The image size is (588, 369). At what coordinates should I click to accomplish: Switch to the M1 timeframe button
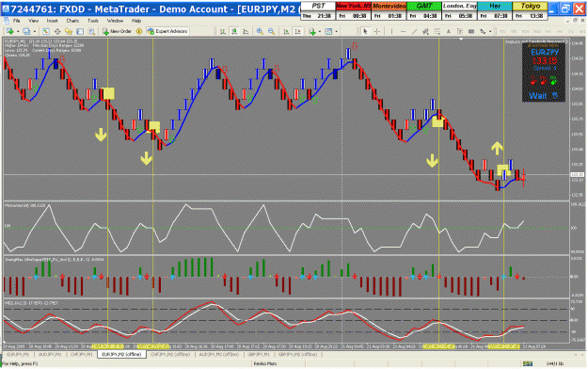tap(502, 31)
